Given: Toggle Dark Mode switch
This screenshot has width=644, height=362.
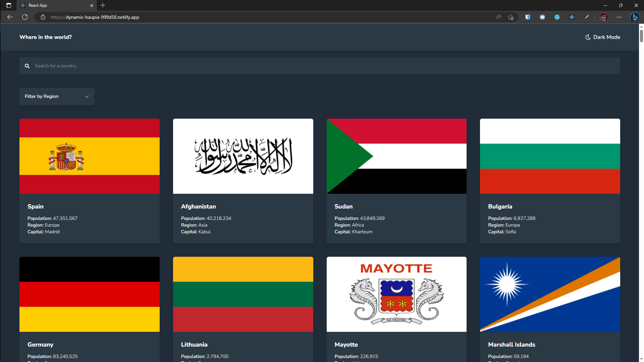Looking at the screenshot, I should [x=603, y=37].
